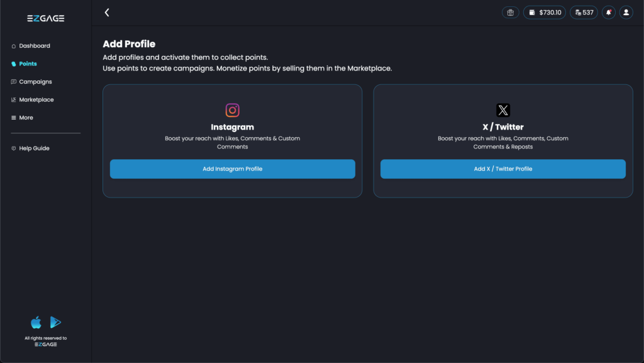This screenshot has height=363, width=644.
Task: Click the Google Play store icon
Action: [x=55, y=323]
